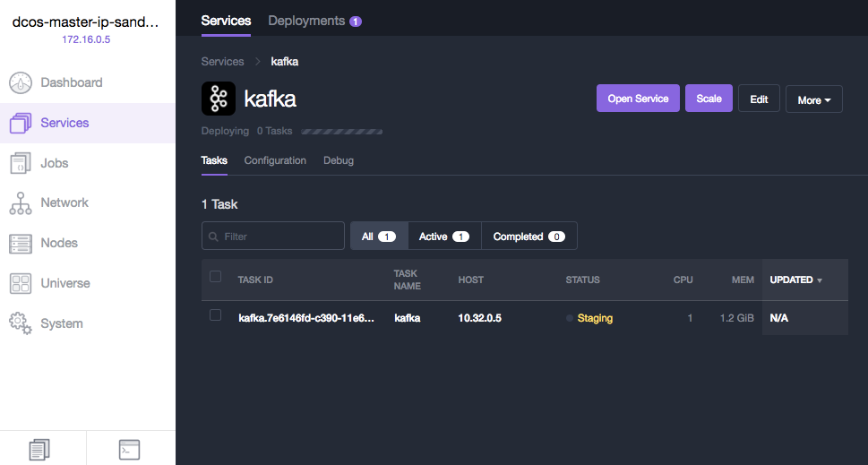Open the Configuration tab
The image size is (868, 465).
pos(275,160)
